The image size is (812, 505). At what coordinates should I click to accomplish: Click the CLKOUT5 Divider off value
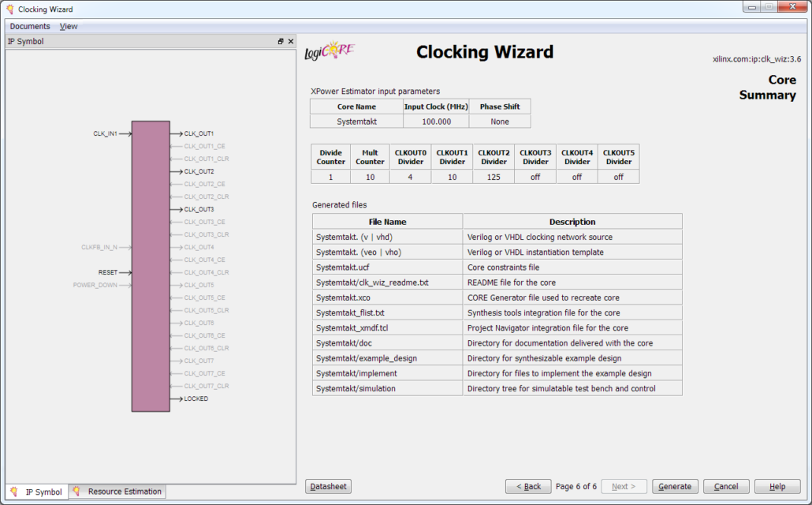[x=618, y=177]
